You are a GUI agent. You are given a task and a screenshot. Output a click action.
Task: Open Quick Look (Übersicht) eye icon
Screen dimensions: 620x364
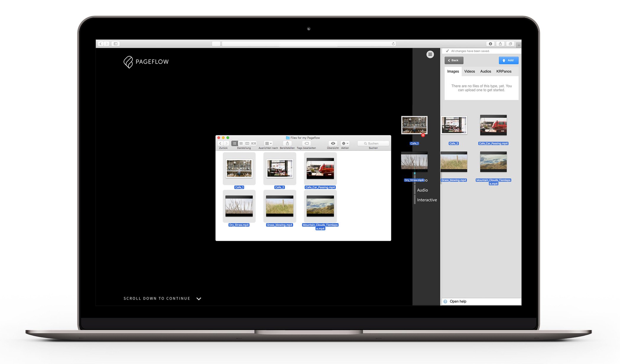click(333, 143)
